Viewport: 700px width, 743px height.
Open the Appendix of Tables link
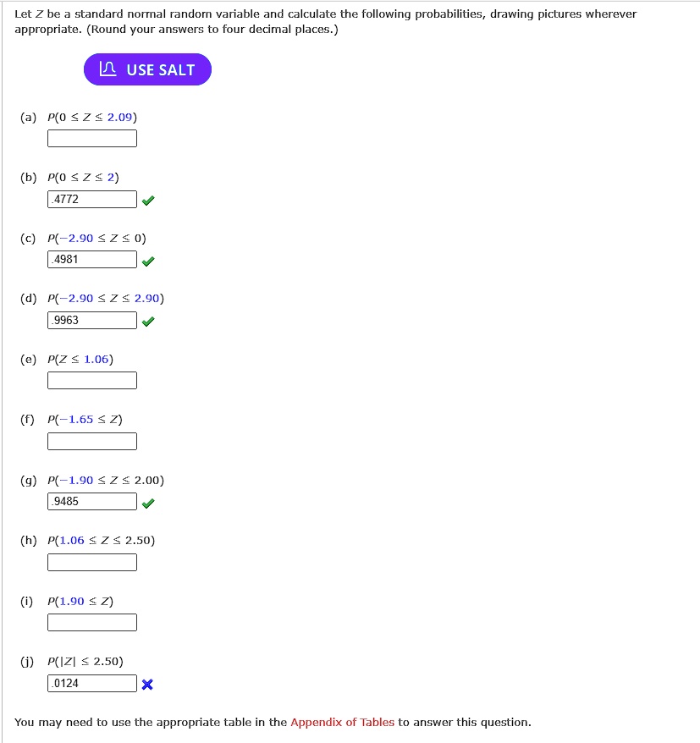tap(342, 723)
